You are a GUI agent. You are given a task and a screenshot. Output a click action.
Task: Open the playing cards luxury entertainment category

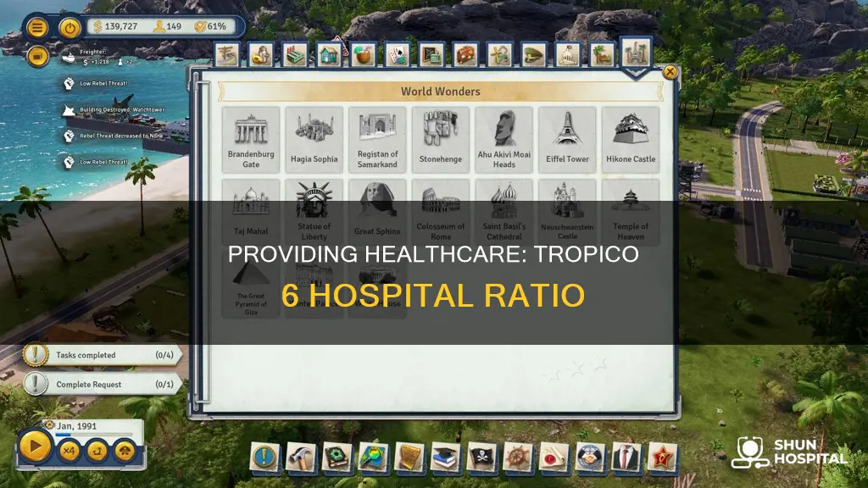398,55
